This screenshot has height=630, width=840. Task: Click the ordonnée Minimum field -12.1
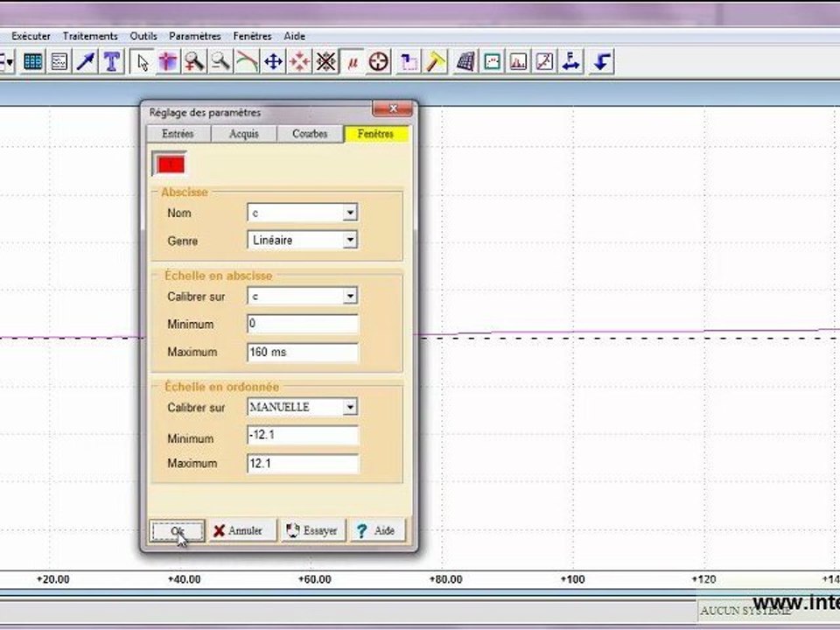[303, 436]
